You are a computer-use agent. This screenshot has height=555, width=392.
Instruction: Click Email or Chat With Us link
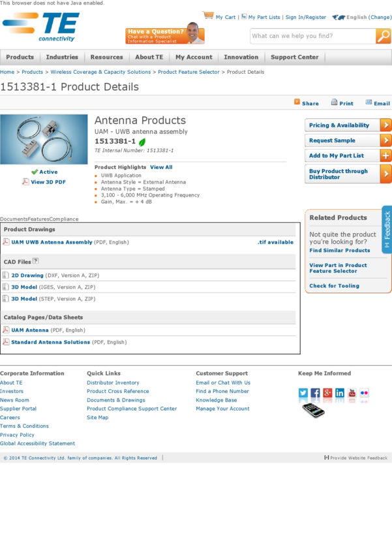(223, 383)
